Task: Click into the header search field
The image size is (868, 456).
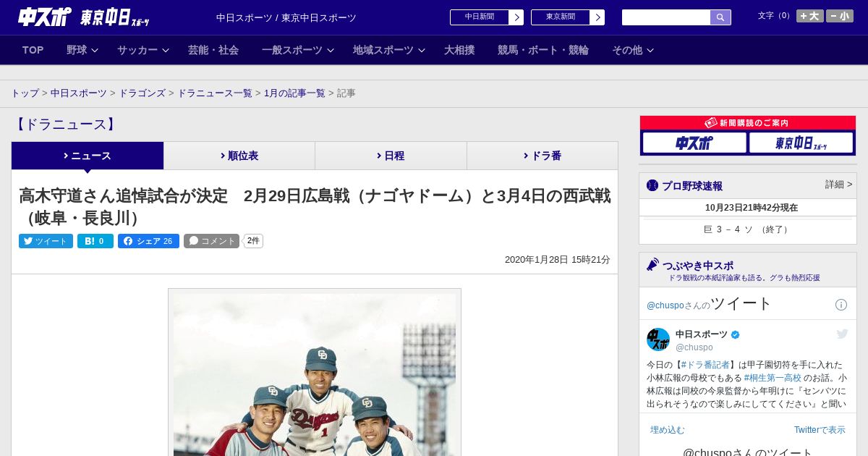Action: 666,17
